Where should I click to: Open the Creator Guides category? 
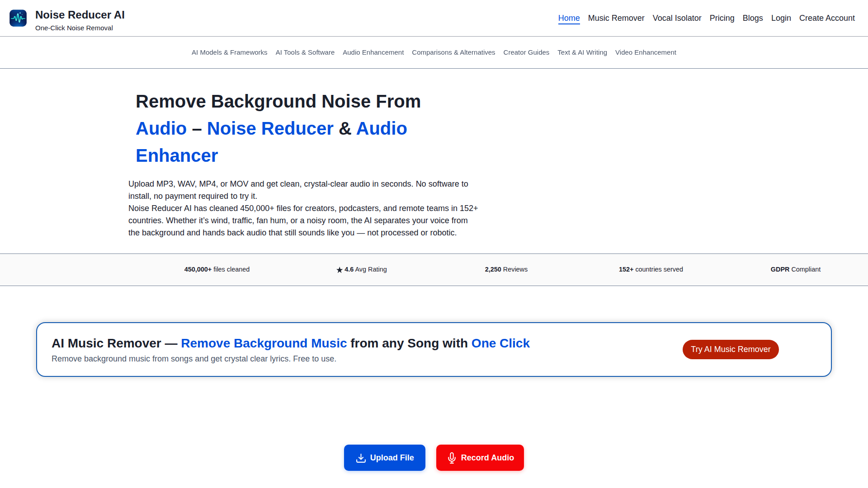coord(526,52)
